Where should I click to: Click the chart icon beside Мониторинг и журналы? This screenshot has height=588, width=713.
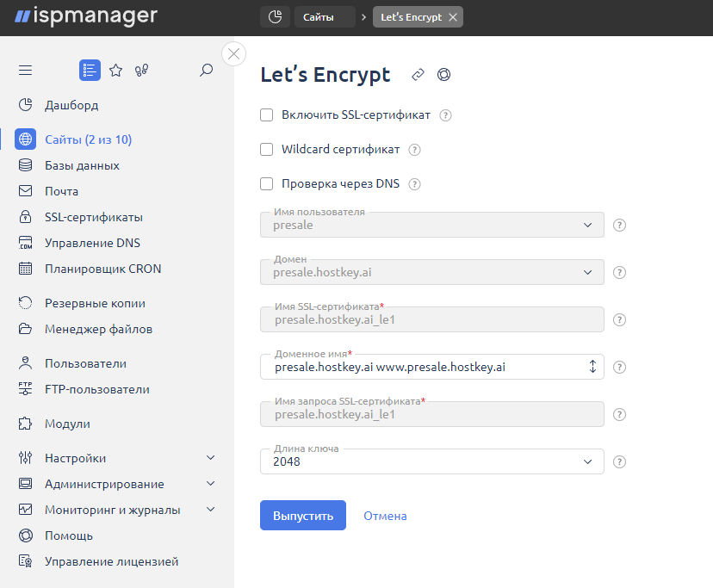[x=26, y=510]
